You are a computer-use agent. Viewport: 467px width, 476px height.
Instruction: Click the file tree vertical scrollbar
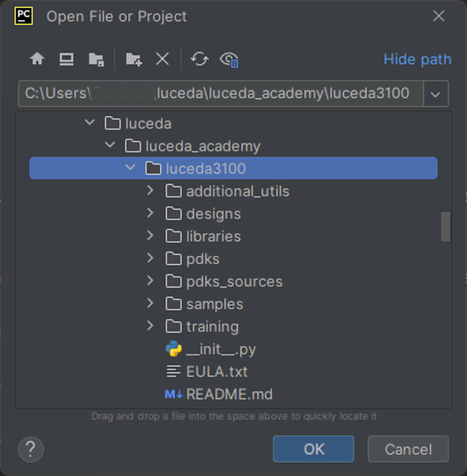(445, 226)
